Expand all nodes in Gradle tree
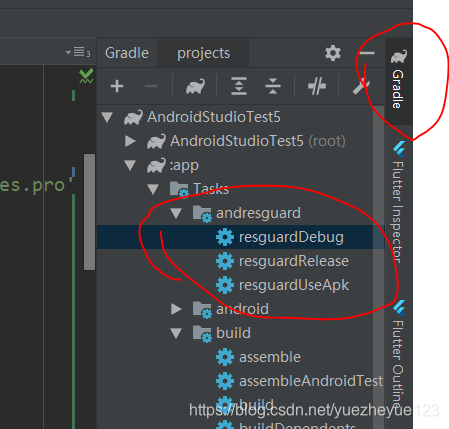The width and height of the screenshot is (449, 429). coord(239,86)
